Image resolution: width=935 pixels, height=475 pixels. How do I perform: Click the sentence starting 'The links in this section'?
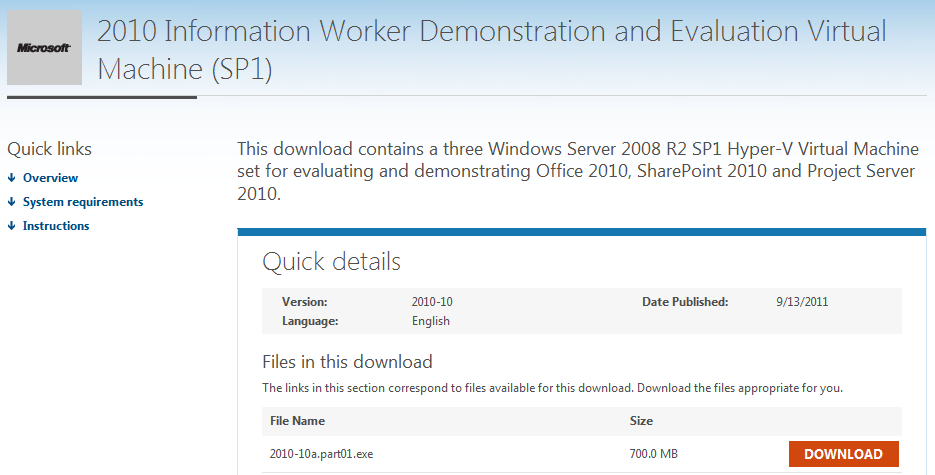tap(552, 388)
